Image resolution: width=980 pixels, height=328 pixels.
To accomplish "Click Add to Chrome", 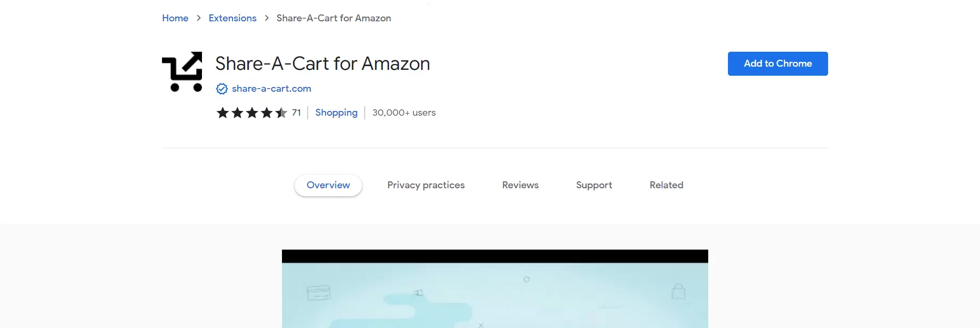I will tap(777, 63).
